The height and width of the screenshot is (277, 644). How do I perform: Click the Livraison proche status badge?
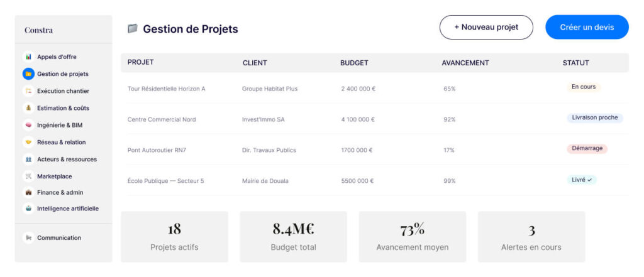pos(595,118)
